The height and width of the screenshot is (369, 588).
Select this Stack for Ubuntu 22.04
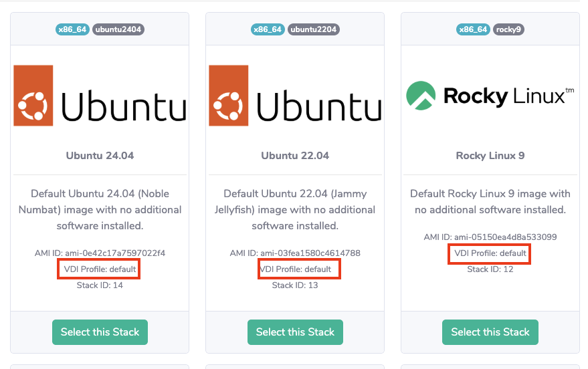point(295,332)
